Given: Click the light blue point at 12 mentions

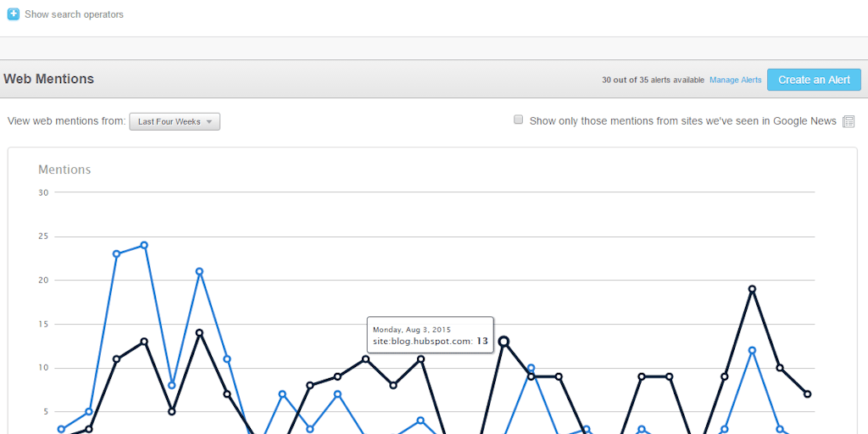Looking at the screenshot, I should click(x=752, y=350).
